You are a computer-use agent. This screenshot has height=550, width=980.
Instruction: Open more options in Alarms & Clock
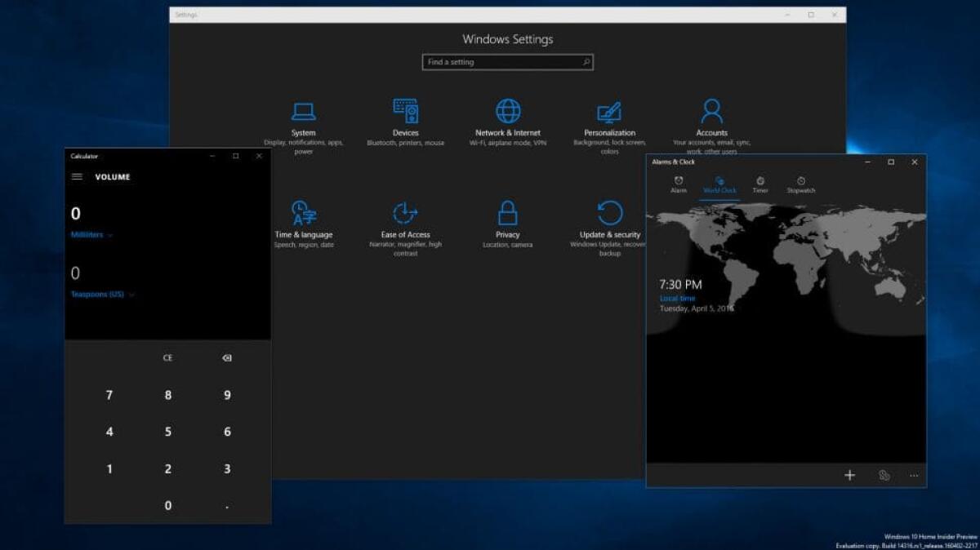point(913,474)
